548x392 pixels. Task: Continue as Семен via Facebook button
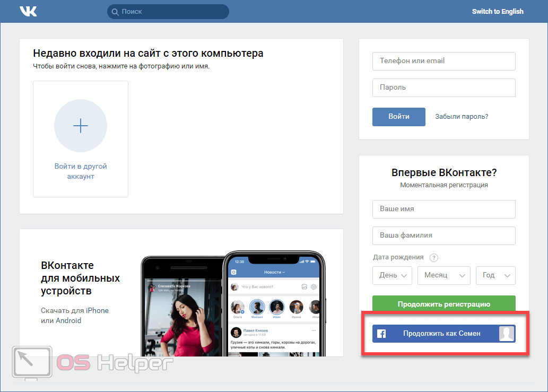(441, 334)
